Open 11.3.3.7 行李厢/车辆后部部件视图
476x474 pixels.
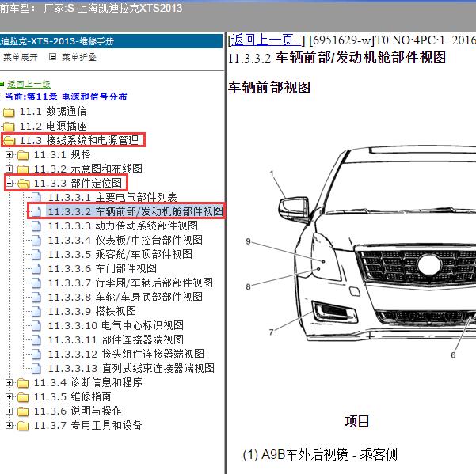click(131, 283)
